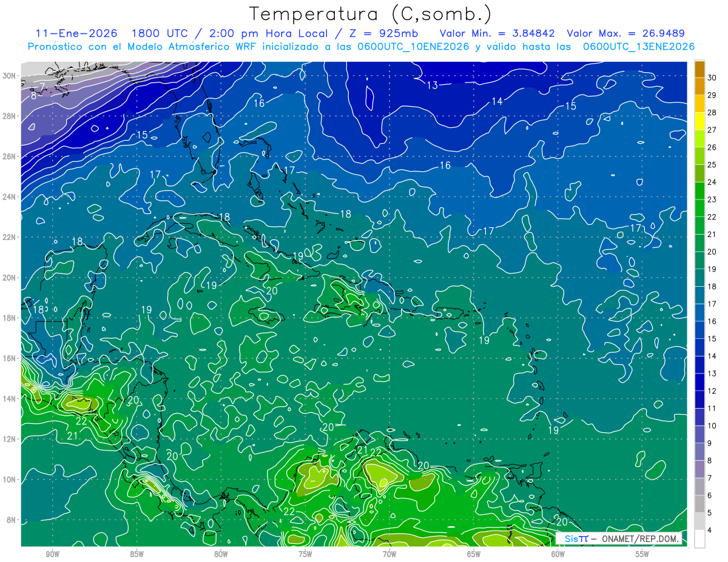728x562 pixels.
Task: Click the 24N latitude axis label
Action: (x=10, y=196)
